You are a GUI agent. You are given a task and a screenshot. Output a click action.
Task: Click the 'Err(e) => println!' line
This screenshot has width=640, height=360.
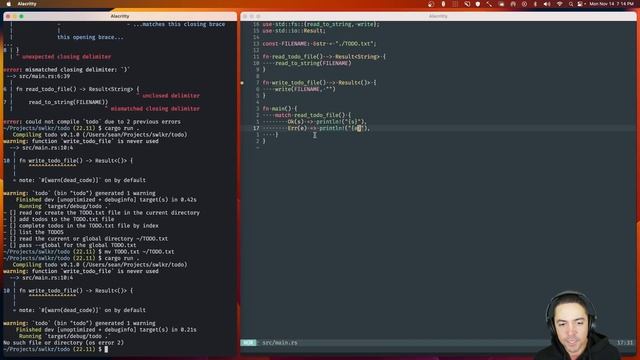tap(329, 128)
